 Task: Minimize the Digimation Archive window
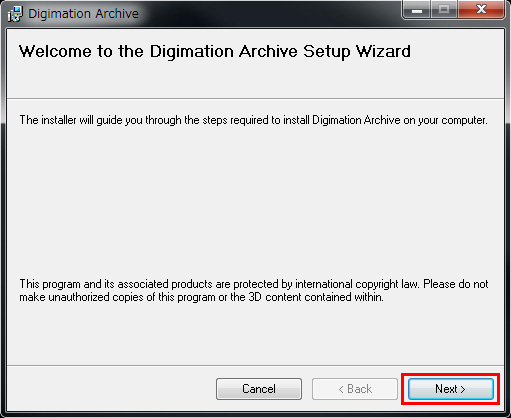point(417,10)
